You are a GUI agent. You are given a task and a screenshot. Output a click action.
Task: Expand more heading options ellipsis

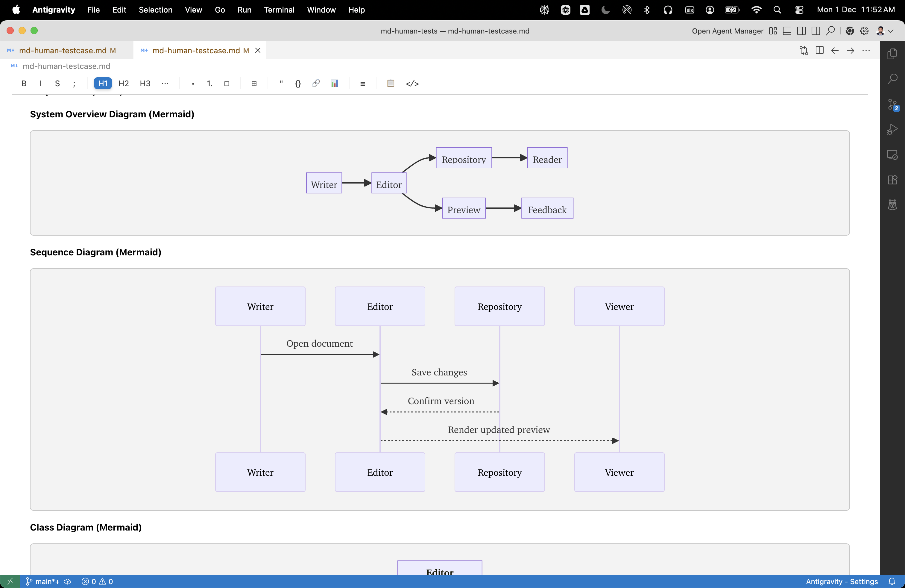tap(165, 84)
